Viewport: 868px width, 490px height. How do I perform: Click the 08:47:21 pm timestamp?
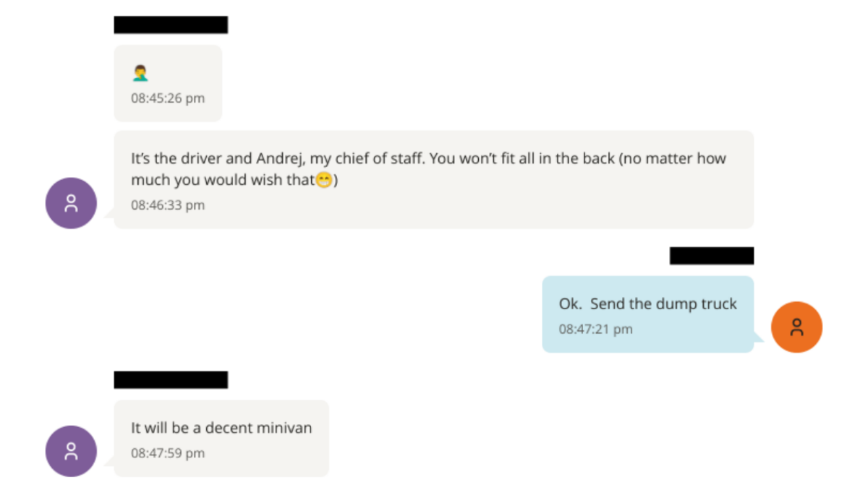pos(595,330)
